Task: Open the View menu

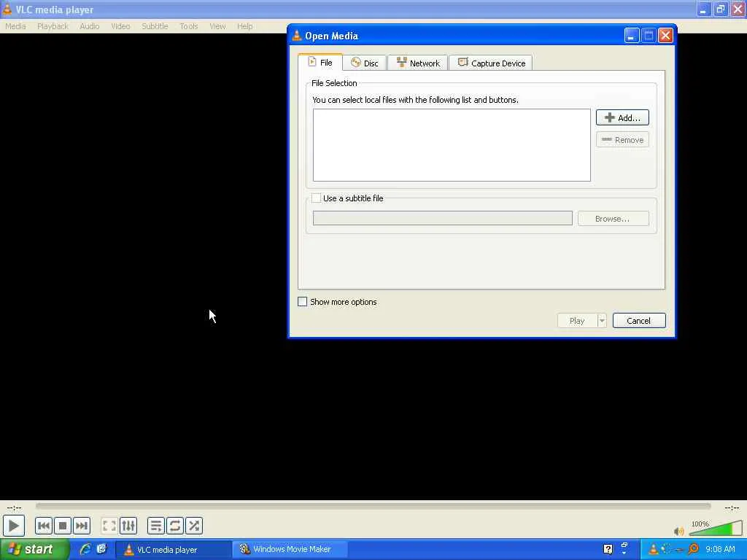Action: tap(217, 26)
